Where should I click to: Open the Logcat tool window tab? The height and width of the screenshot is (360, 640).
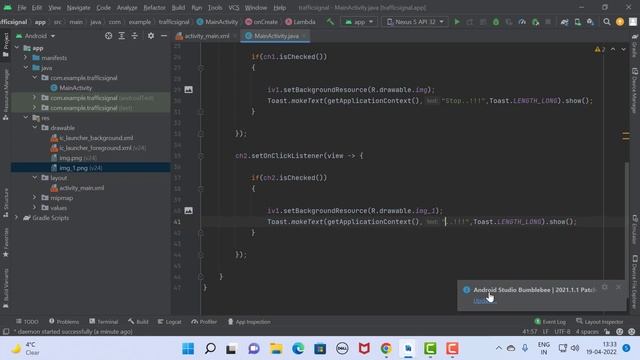[x=169, y=322]
